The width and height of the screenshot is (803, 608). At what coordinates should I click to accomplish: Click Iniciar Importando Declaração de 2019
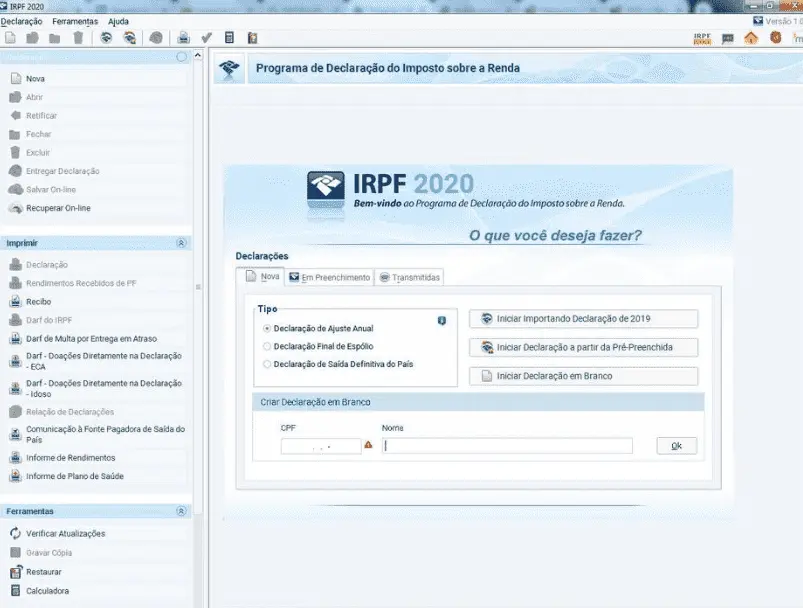point(583,319)
